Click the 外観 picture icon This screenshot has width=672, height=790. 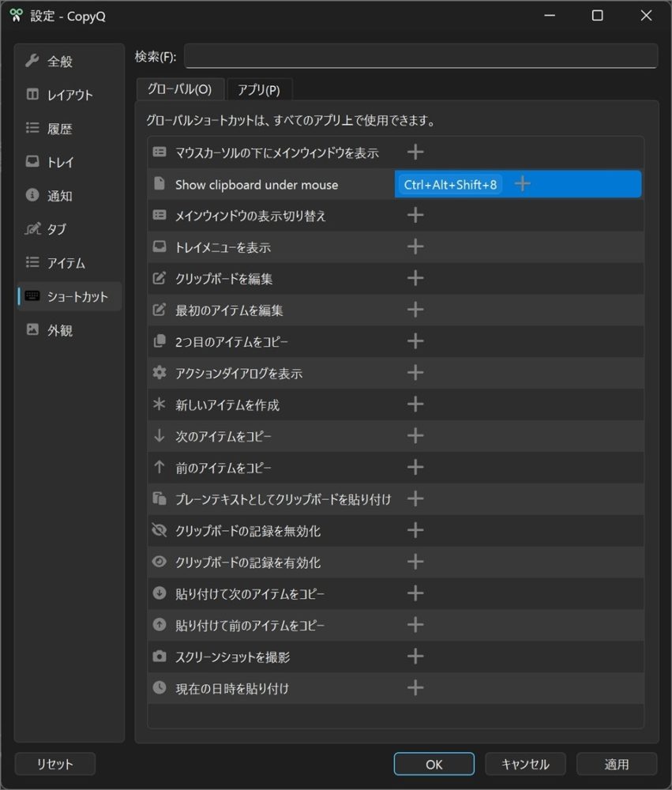[x=32, y=329]
